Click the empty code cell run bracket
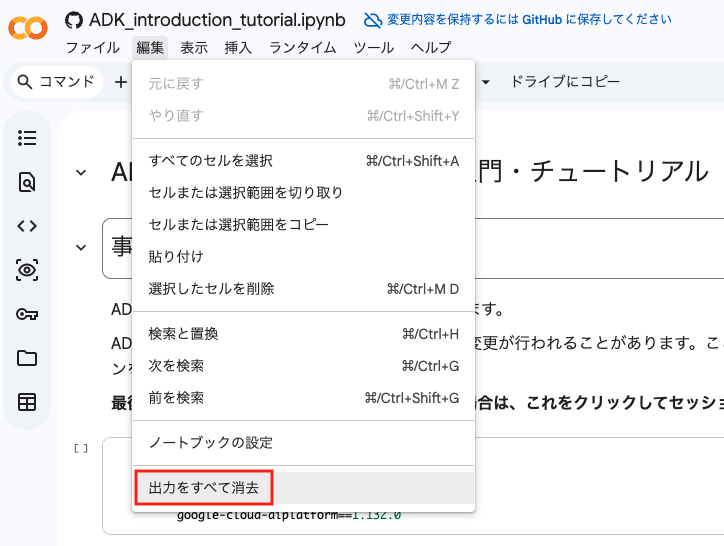The width and height of the screenshot is (724, 546). [81, 449]
